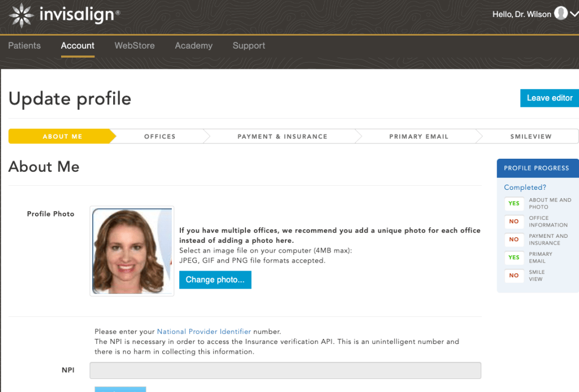Open the Academy menu
579x392 pixels.
click(193, 46)
